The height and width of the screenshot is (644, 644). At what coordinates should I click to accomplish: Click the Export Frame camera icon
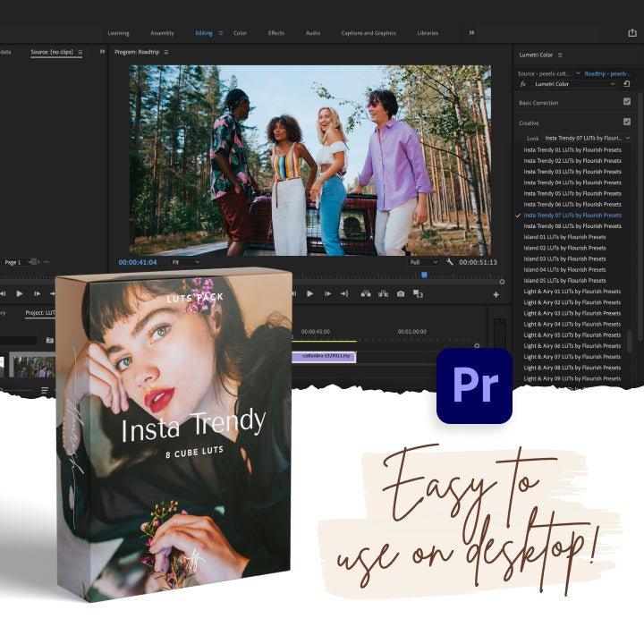point(400,293)
